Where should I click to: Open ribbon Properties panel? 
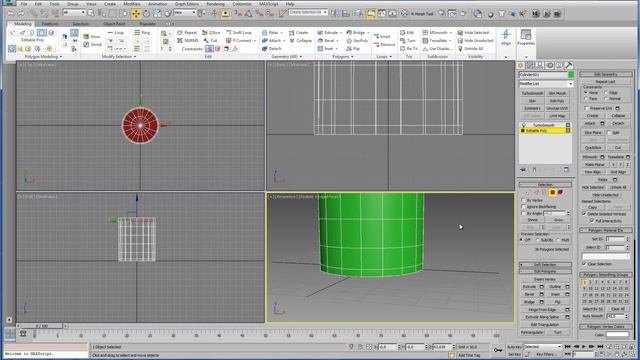[526, 37]
